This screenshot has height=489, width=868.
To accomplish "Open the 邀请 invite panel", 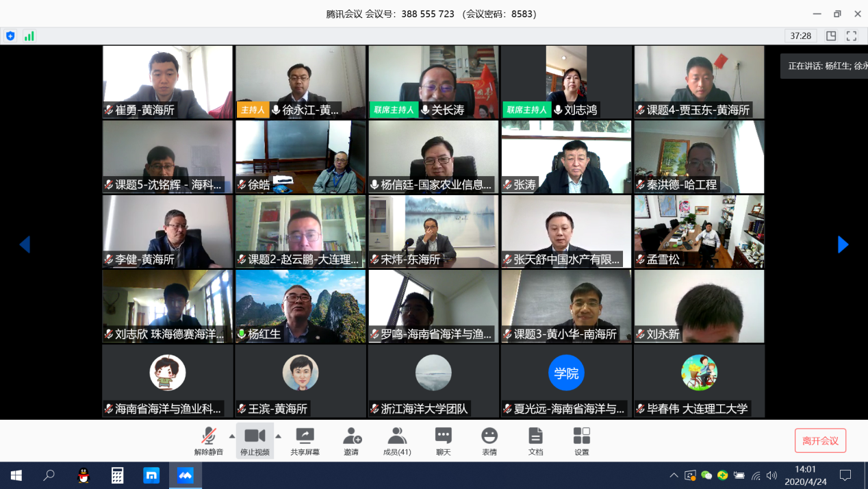I will pyautogui.click(x=351, y=441).
